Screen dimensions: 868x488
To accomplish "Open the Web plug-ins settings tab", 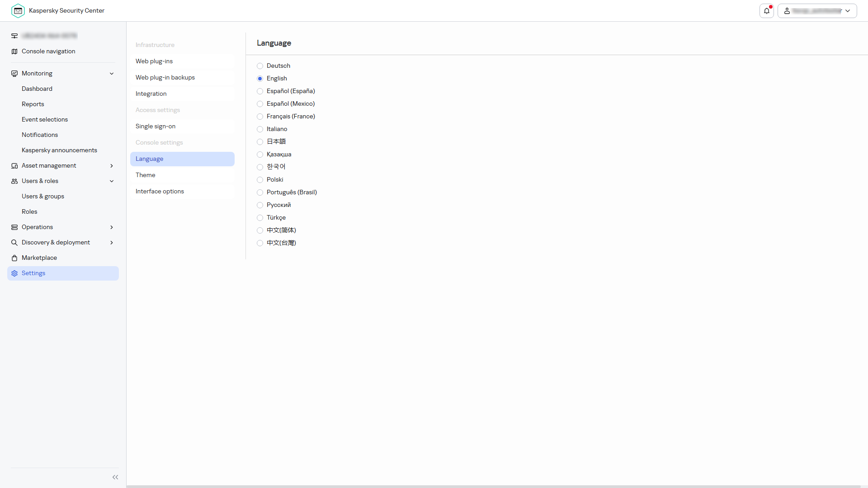I will [182, 61].
